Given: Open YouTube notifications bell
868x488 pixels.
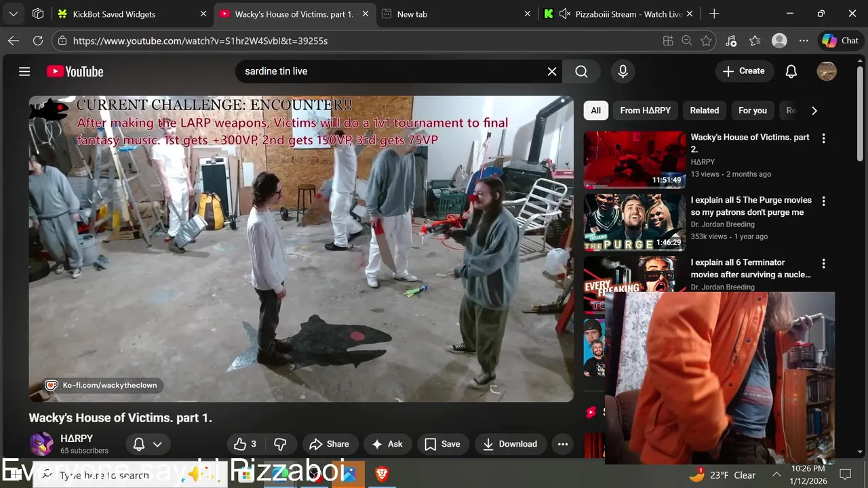Looking at the screenshot, I should click(x=791, y=71).
